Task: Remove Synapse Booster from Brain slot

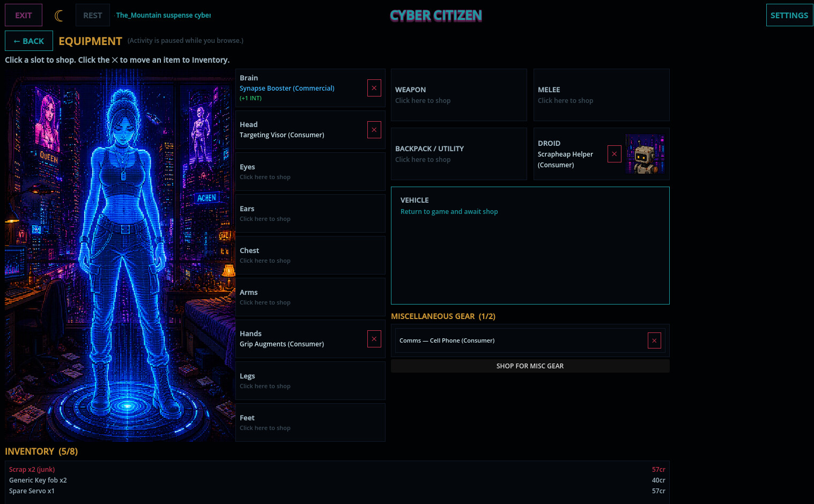Action: tap(374, 88)
